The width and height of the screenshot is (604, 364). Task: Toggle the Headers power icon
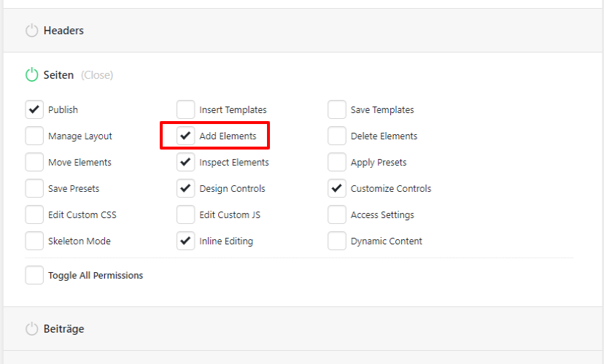pyautogui.click(x=31, y=31)
